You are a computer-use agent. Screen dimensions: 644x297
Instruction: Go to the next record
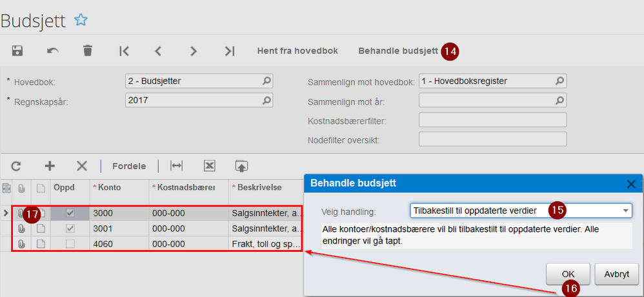(193, 51)
